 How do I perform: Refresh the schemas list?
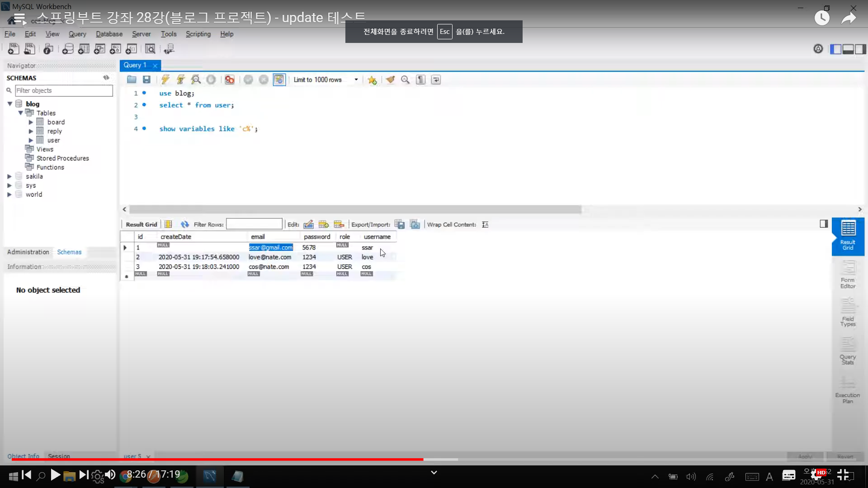point(106,78)
